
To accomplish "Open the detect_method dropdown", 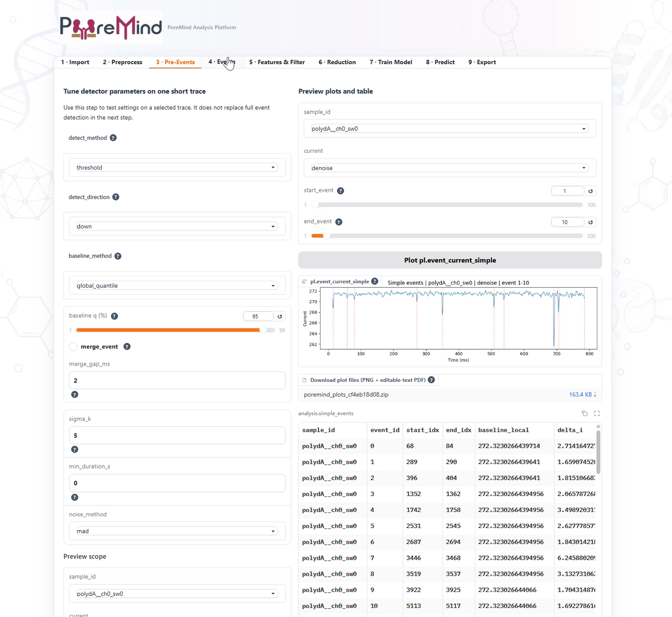I will click(177, 167).
